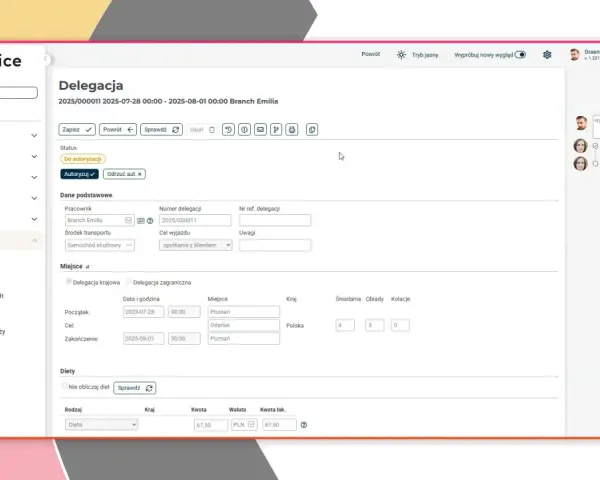Image resolution: width=600 pixels, height=480 pixels.
Task: Click the workflow branch icon in the toolbar
Action: [276, 130]
